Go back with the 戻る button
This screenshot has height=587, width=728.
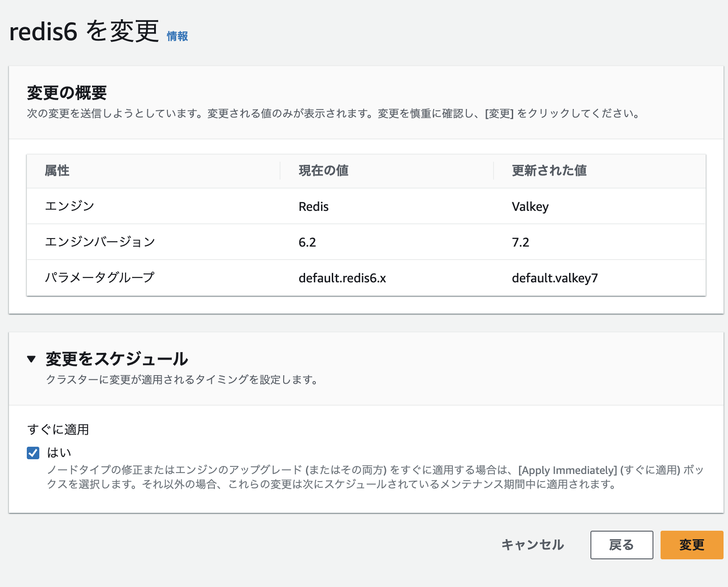[621, 545]
